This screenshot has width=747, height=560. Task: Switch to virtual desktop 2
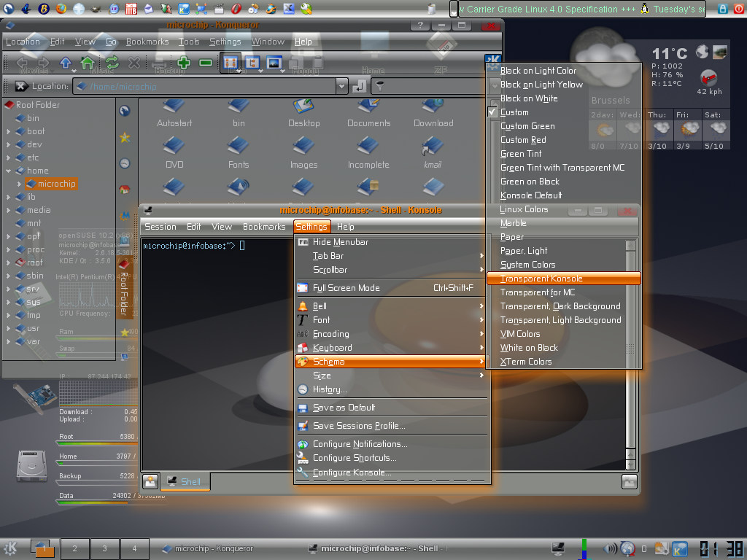[75, 548]
